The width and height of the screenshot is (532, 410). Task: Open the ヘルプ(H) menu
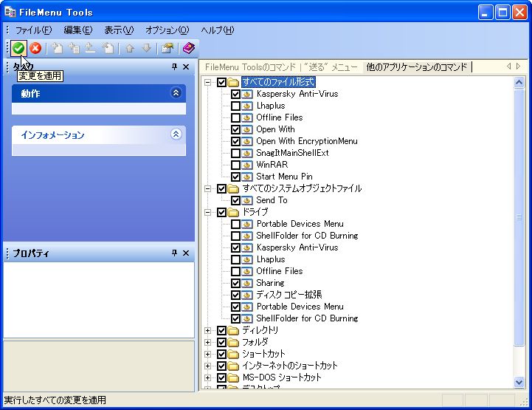[x=218, y=30]
